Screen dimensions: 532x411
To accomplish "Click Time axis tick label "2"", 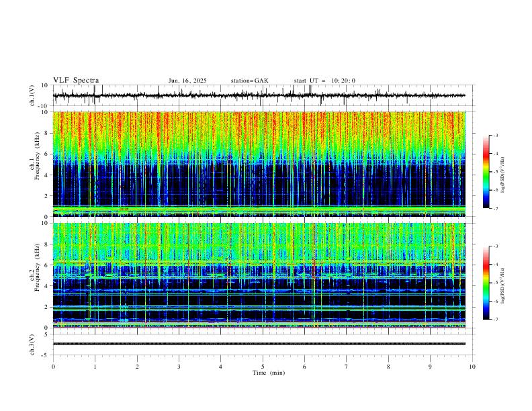I will (x=137, y=367).
